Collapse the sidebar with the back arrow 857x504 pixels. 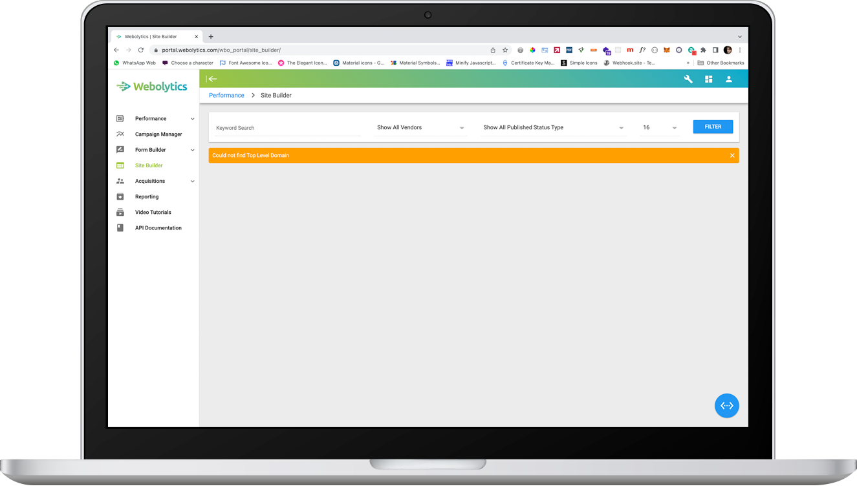(212, 78)
